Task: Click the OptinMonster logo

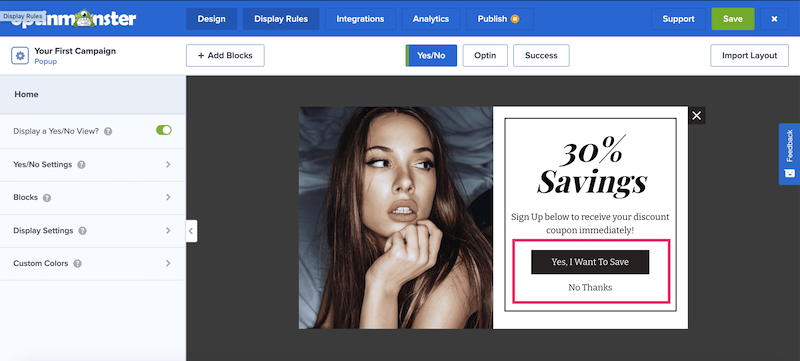Action: 74,19
